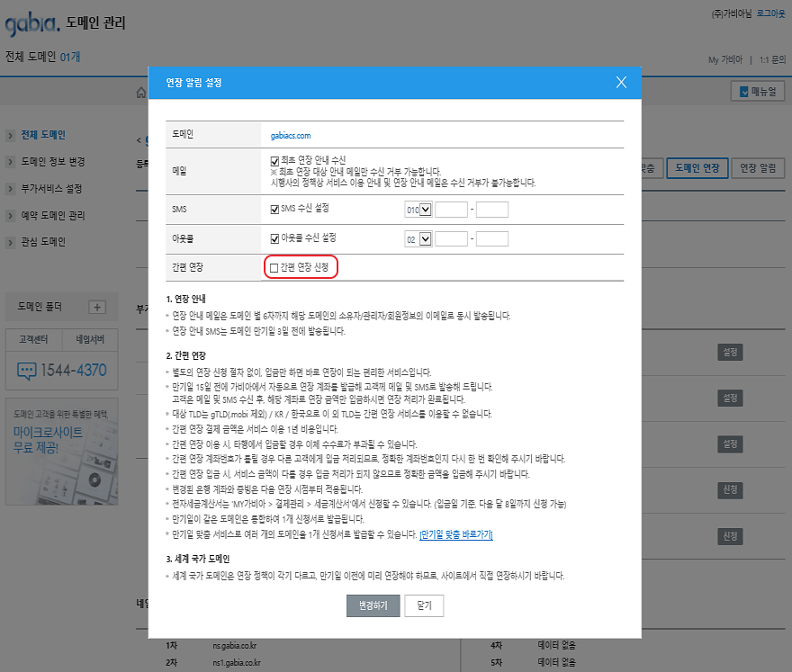The image size is (792, 672).
Task: Click the chat bubble phone icon
Action: (26, 371)
